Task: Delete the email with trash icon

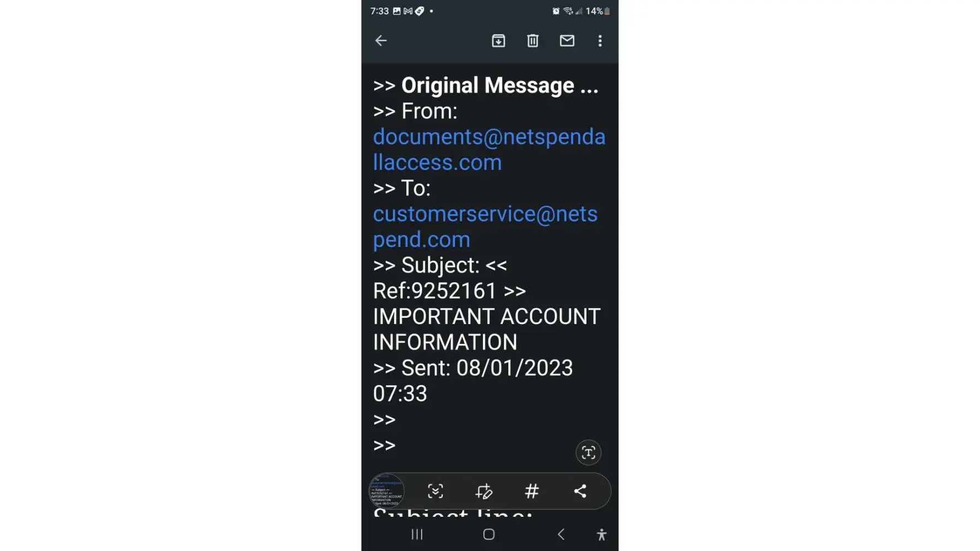Action: point(532,41)
